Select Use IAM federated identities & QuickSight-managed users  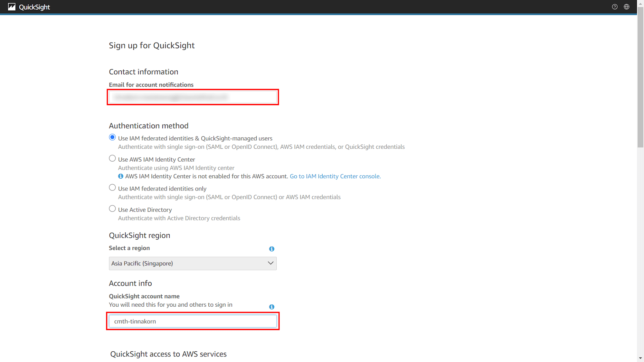pyautogui.click(x=113, y=138)
